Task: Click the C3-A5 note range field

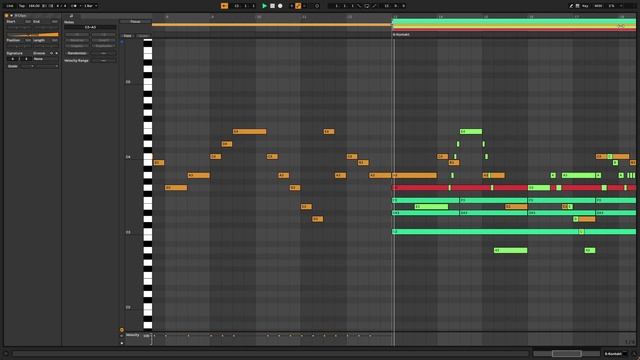Action: (90, 27)
